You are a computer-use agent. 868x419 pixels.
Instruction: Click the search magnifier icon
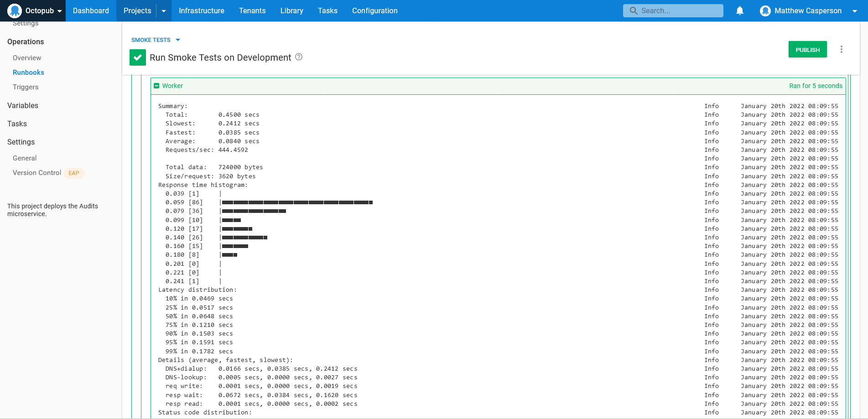point(633,10)
